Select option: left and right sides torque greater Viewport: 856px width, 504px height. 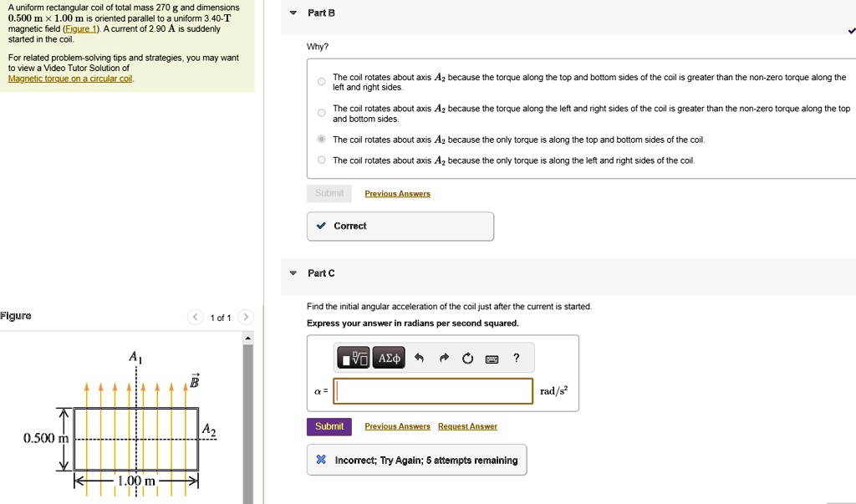point(321,113)
